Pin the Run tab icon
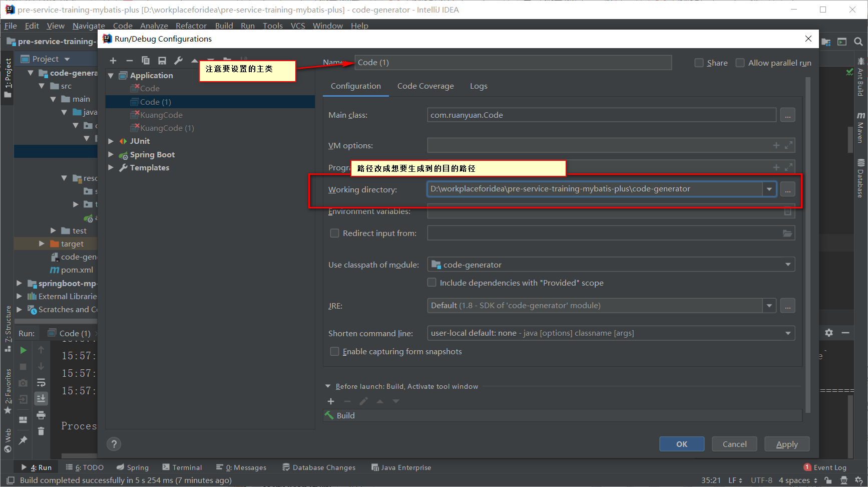Image resolution: width=868 pixels, height=487 pixels. (x=23, y=440)
